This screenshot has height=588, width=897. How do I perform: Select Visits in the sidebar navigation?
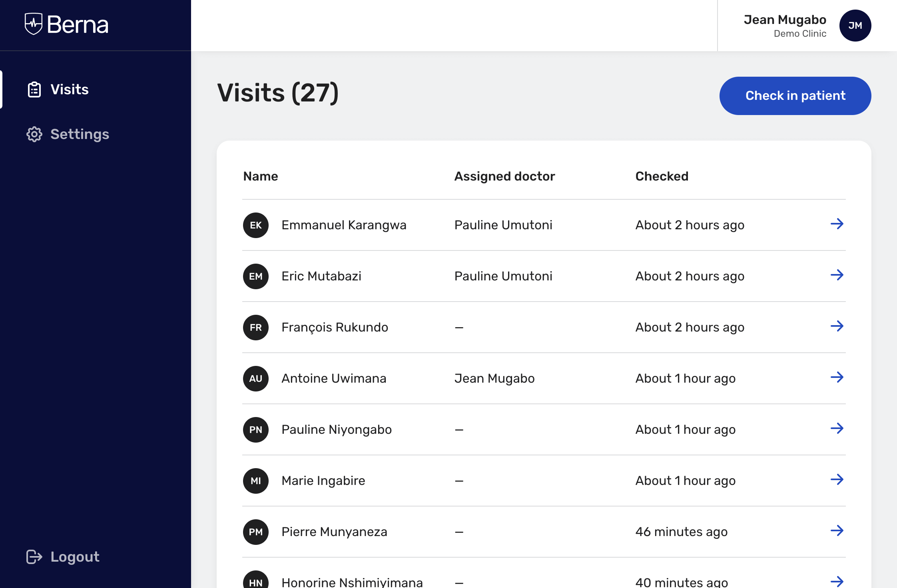coord(70,89)
